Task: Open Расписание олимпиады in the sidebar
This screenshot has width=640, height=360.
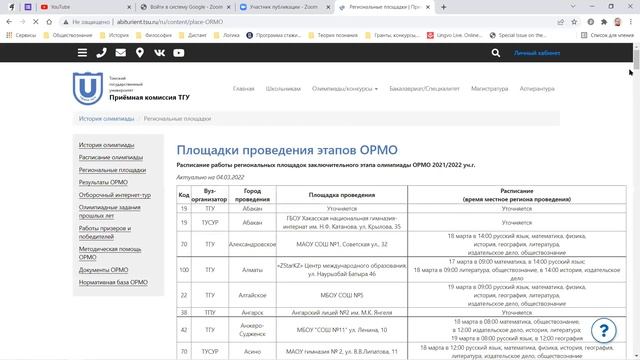Action: tap(111, 157)
